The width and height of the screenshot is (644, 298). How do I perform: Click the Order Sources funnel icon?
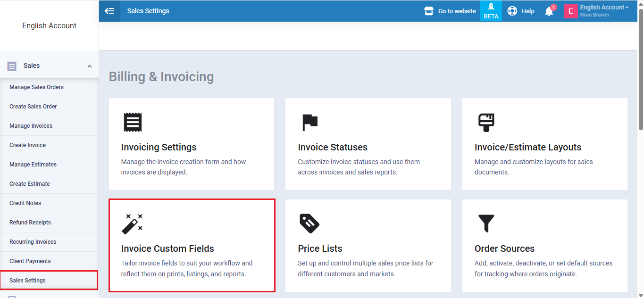tap(486, 223)
